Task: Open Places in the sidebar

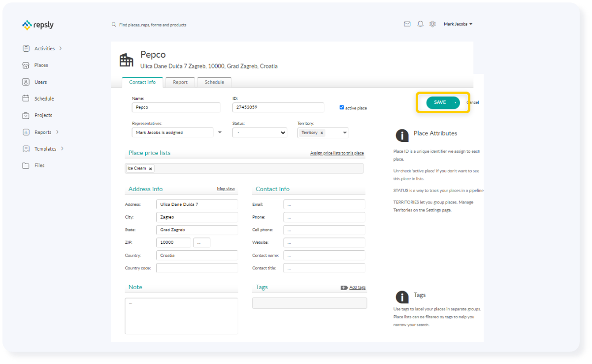Action: (x=41, y=65)
